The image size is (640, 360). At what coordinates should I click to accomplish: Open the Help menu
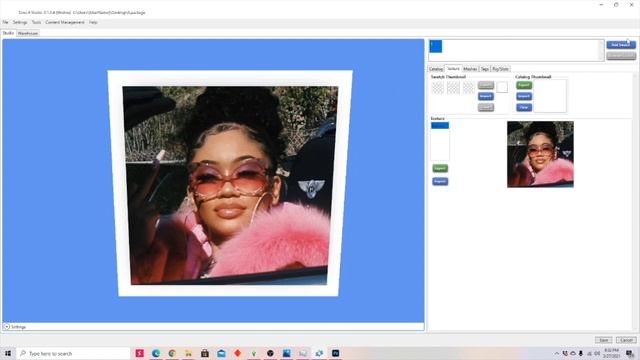pos(93,22)
